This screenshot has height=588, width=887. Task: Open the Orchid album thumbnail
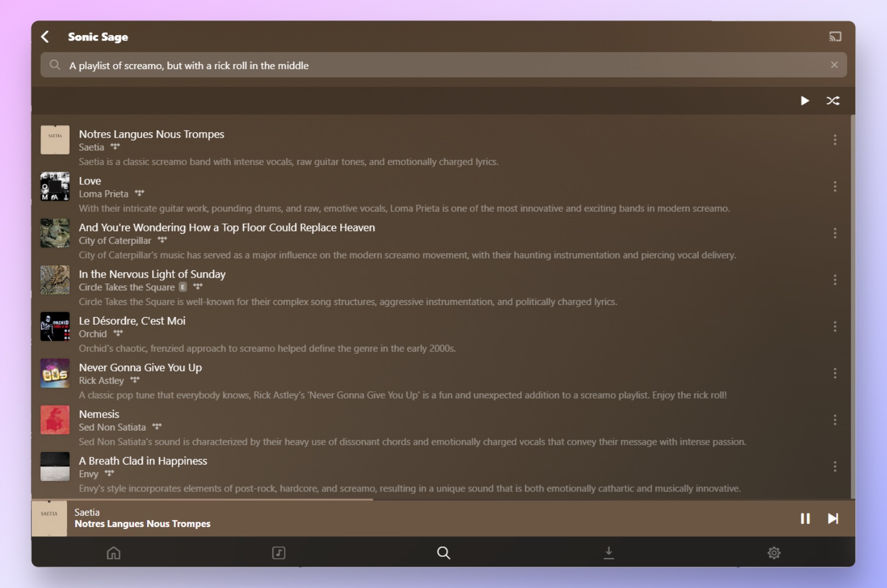(x=54, y=326)
